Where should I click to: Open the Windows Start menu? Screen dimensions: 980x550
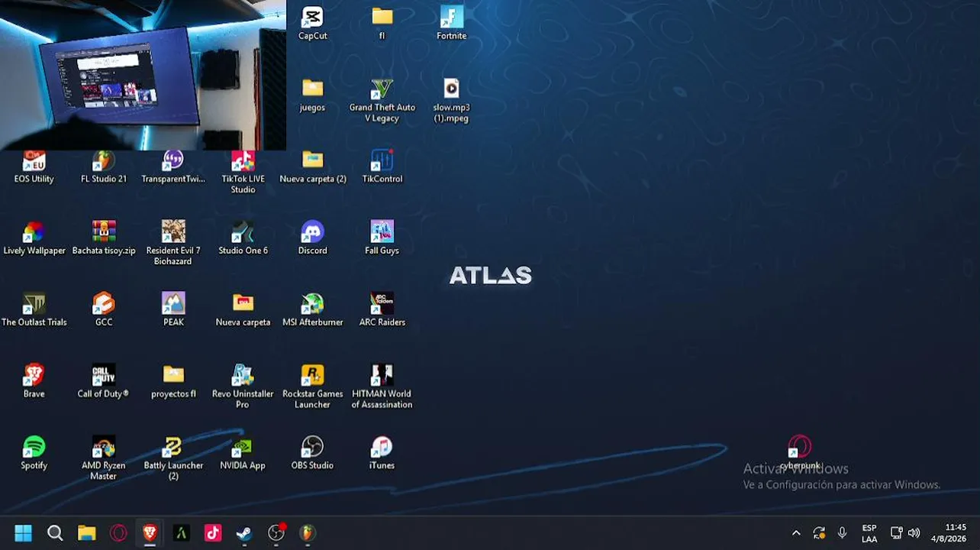click(24, 532)
